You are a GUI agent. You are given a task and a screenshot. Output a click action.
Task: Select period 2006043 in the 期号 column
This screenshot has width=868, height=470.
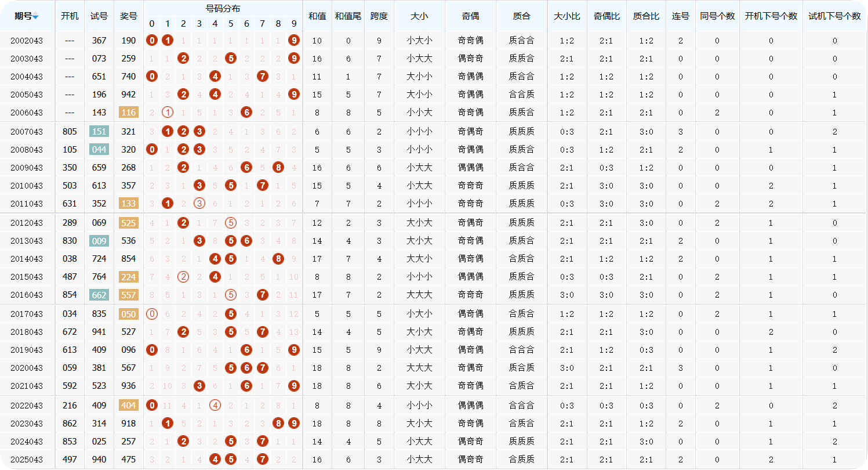pos(27,113)
